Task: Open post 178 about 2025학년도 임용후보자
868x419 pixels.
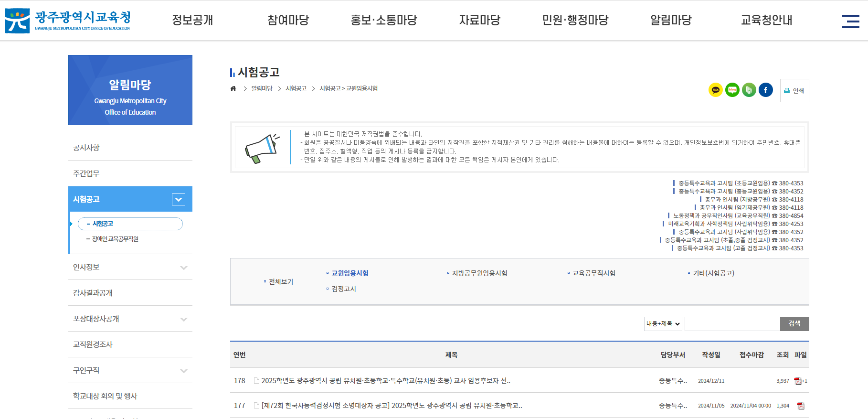Action: 386,381
